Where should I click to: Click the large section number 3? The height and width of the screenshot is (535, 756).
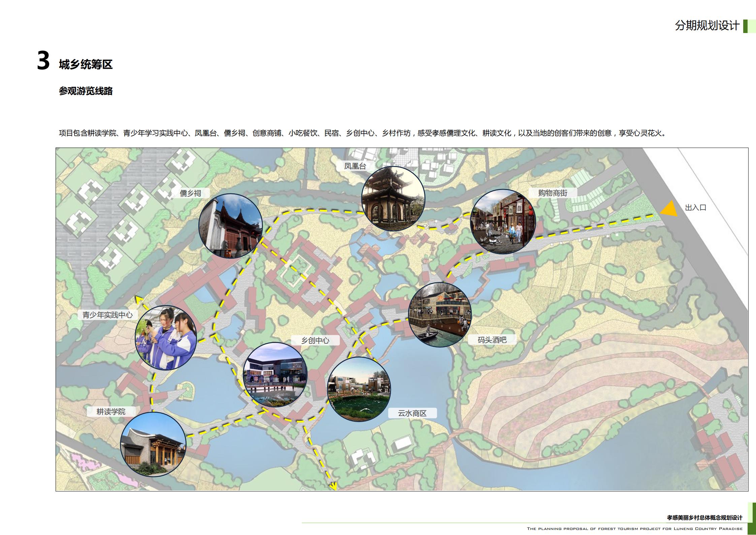pyautogui.click(x=43, y=61)
